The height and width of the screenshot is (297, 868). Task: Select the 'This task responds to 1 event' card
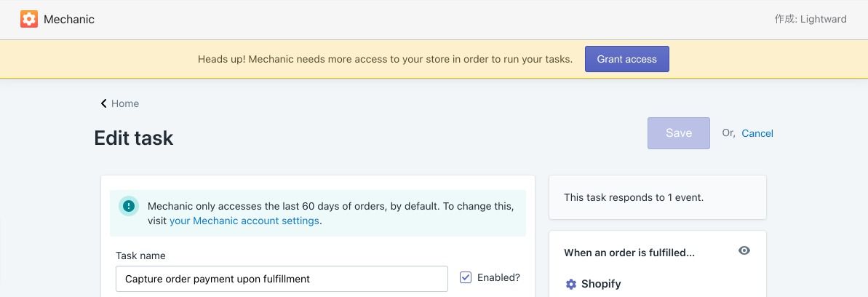[x=657, y=197]
